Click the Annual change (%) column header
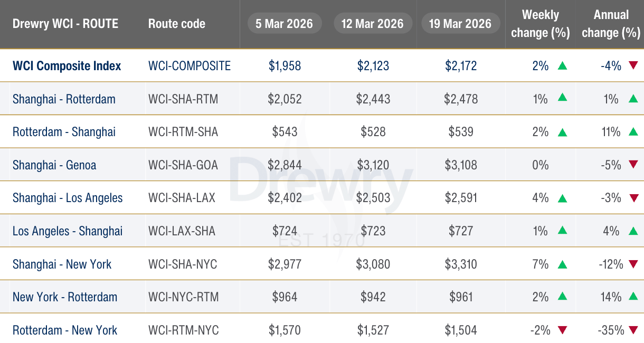This screenshot has height=343, width=644. point(611,24)
